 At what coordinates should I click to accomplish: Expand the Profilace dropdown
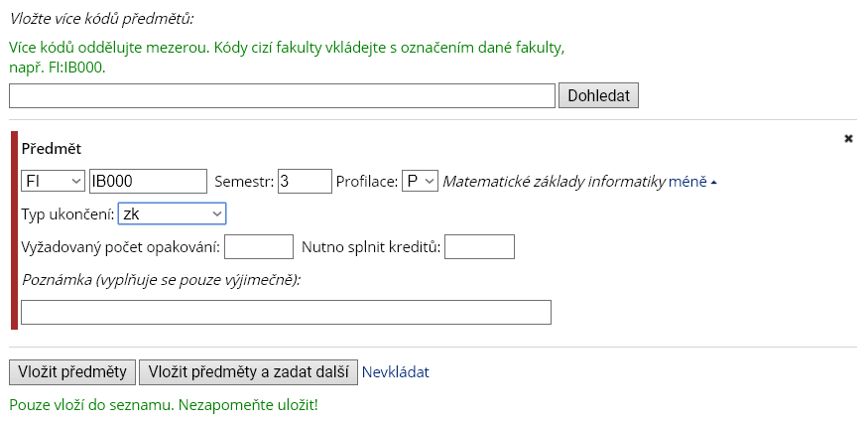(420, 182)
